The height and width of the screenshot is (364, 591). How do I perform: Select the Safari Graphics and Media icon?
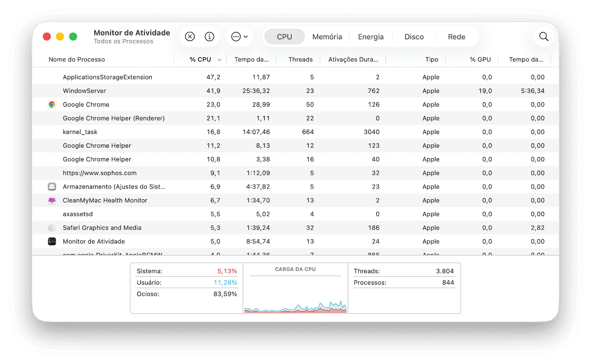point(52,227)
